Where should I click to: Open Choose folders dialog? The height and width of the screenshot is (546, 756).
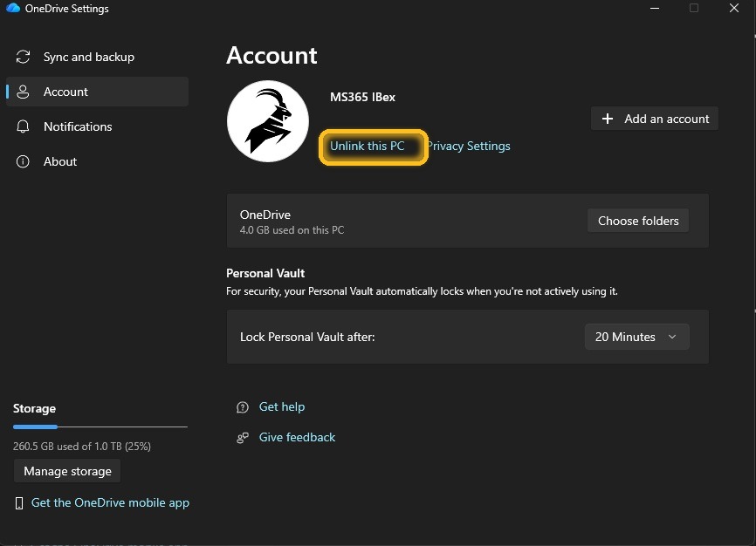638,221
